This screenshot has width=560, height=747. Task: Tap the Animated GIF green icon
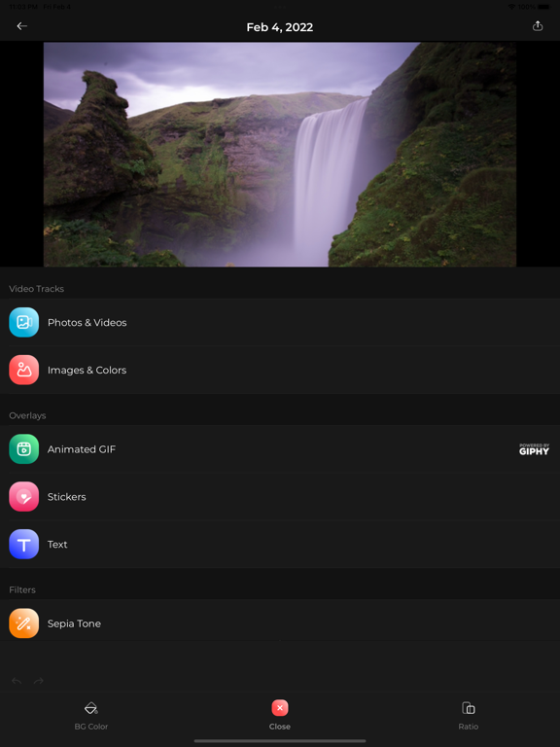pyautogui.click(x=23, y=449)
